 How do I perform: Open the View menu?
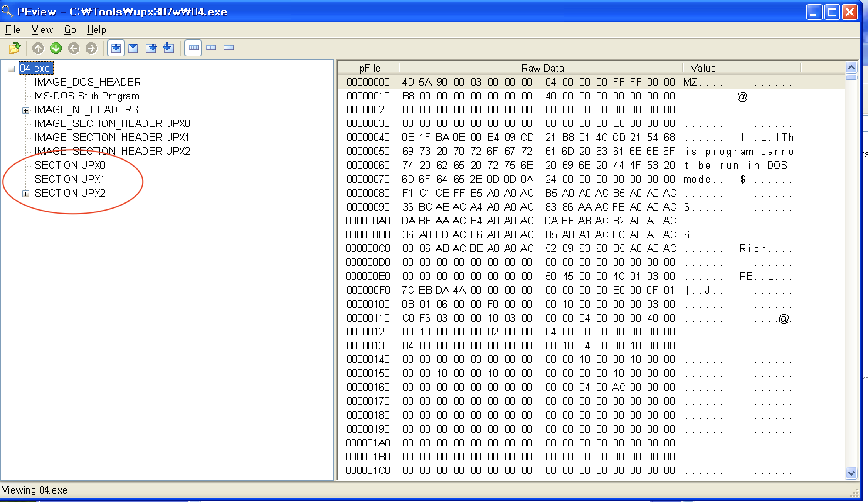(x=42, y=30)
